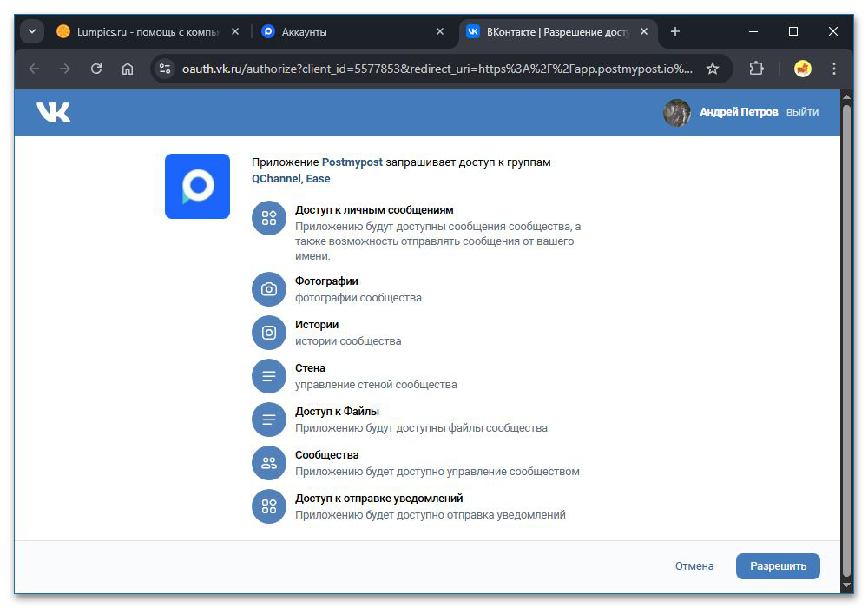
Task: Click the VK logo in header
Action: (x=53, y=112)
